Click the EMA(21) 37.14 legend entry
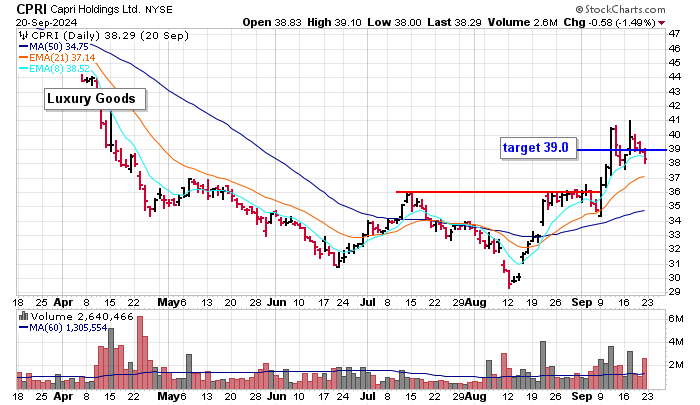This screenshot has height=405, width=700. [x=57, y=58]
